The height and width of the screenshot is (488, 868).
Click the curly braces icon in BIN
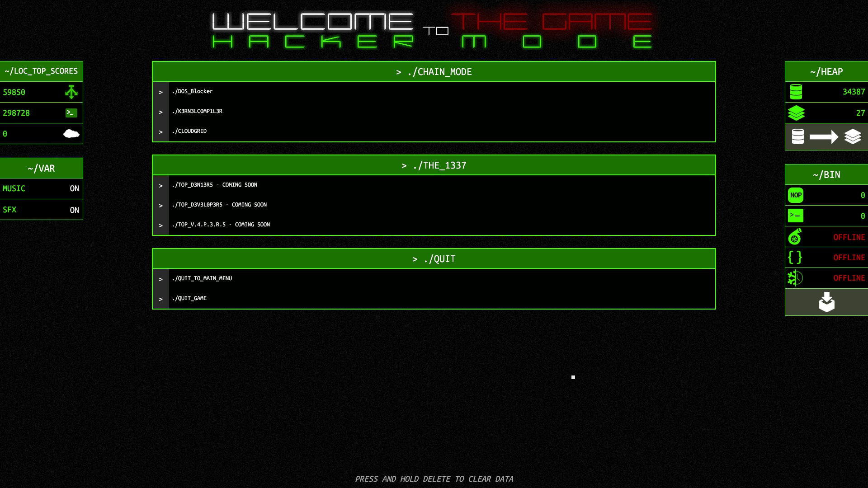795,258
